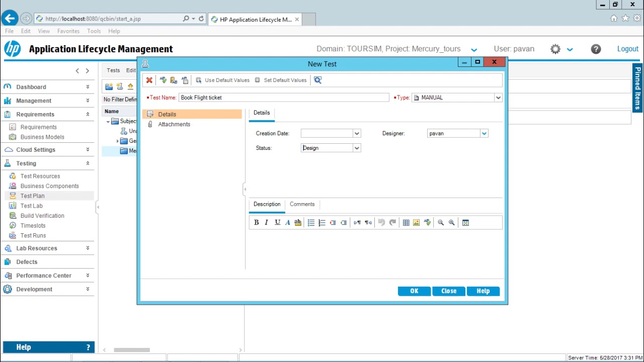This screenshot has width=644, height=362.
Task: Select Attachments in the New Test sidebar
Action: [x=192, y=124]
